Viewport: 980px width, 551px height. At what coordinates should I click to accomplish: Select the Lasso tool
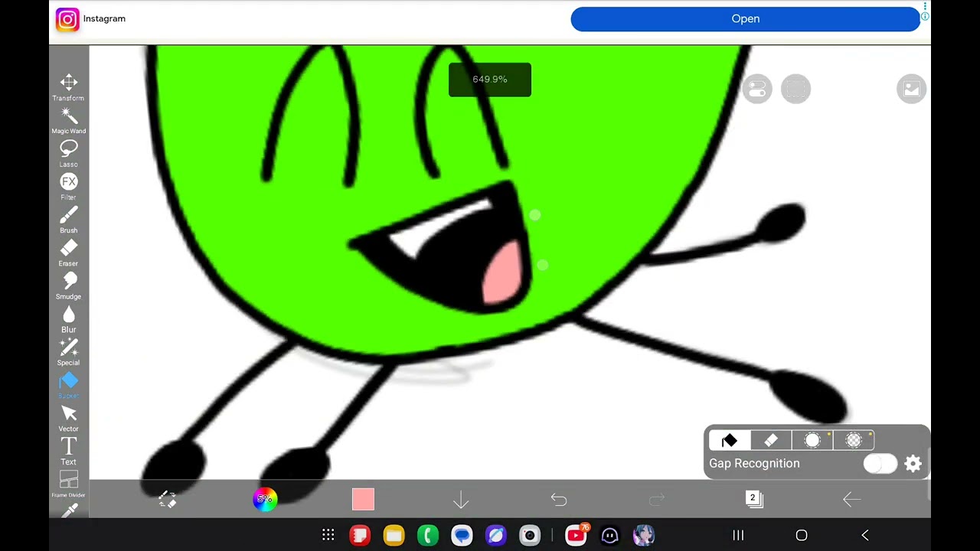(x=69, y=153)
